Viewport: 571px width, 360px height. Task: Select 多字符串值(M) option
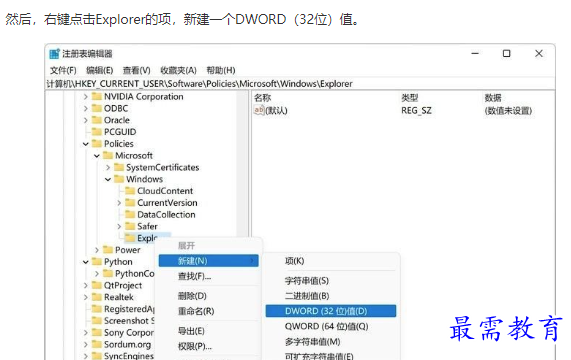click(x=331, y=342)
